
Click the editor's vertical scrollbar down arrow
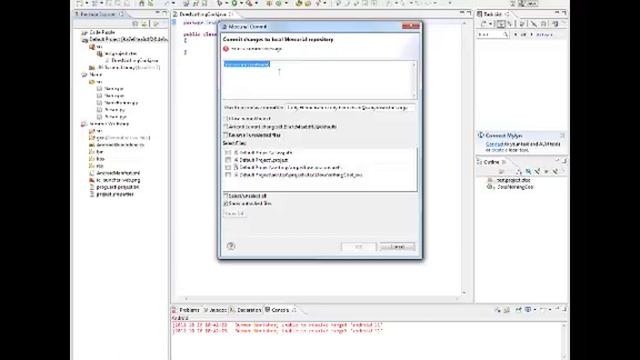tap(464, 293)
